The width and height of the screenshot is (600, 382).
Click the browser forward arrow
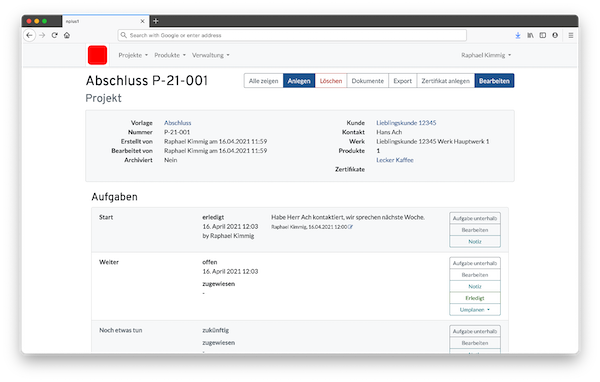click(42, 35)
